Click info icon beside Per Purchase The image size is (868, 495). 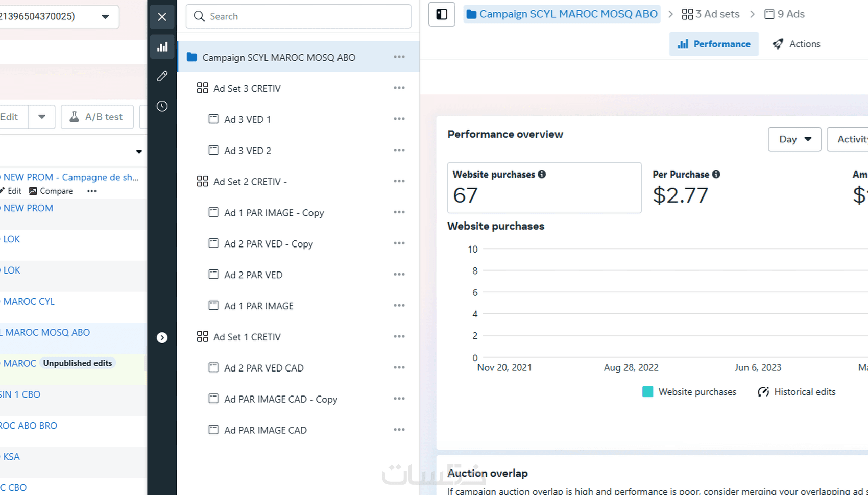pyautogui.click(x=716, y=175)
